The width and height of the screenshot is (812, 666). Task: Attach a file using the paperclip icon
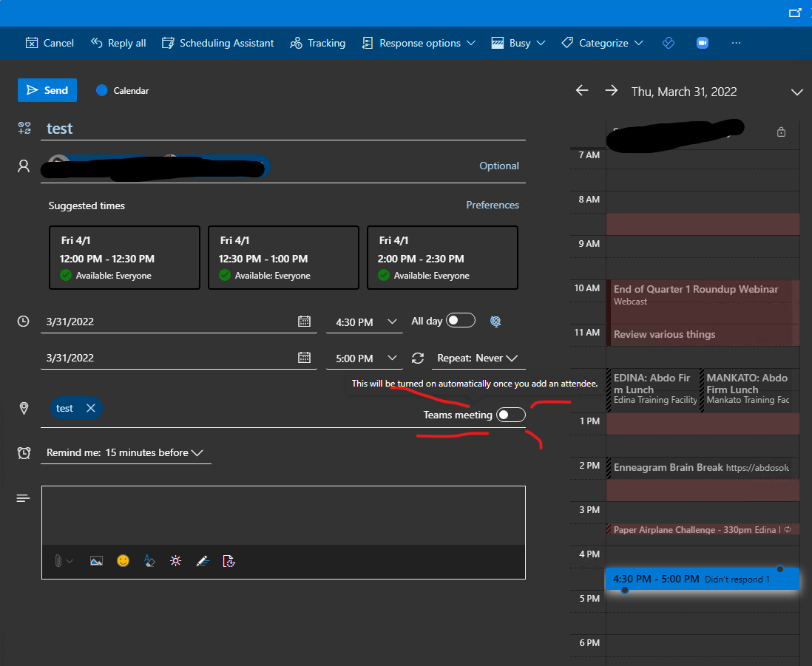[58, 561]
